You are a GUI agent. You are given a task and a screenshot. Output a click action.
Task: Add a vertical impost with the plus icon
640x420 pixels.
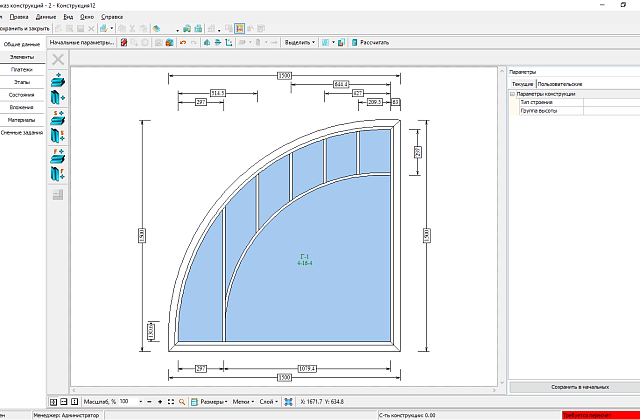pyautogui.click(x=58, y=98)
